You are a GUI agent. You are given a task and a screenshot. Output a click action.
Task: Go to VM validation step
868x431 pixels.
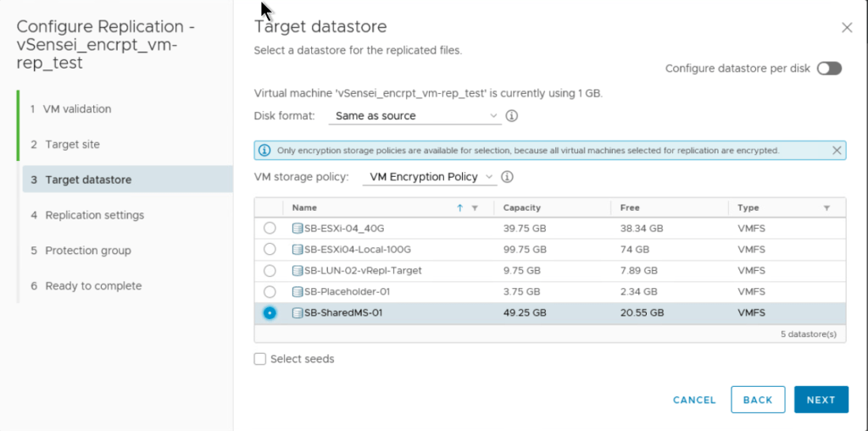coord(78,109)
